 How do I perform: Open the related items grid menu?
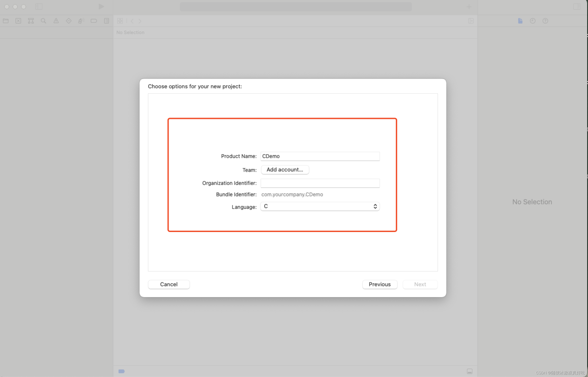[120, 21]
